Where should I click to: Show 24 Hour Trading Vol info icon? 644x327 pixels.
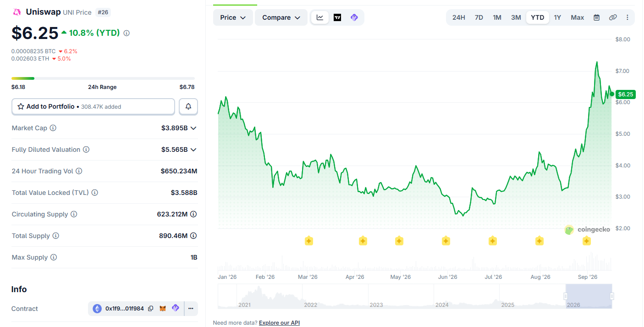[x=79, y=171]
